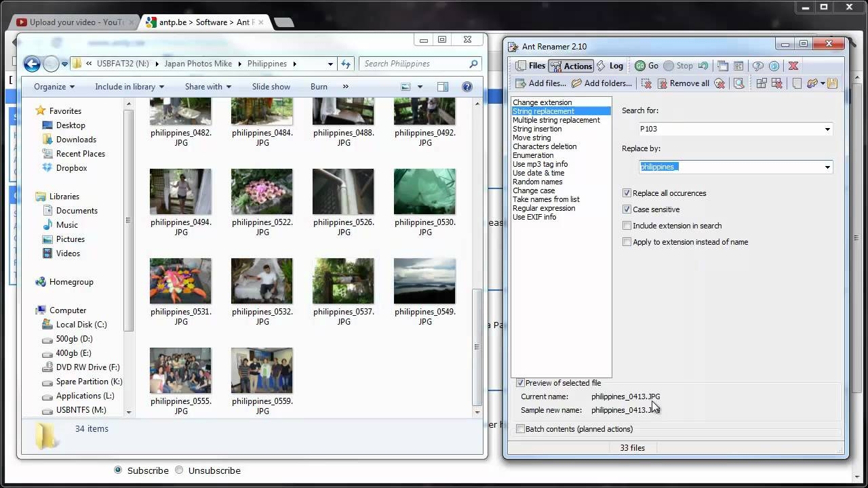Click the green Go button
The image size is (868, 488).
point(646,66)
